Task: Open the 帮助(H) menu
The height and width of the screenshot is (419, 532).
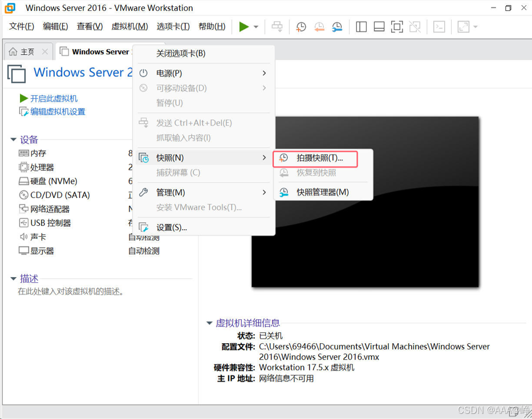Action: [212, 26]
